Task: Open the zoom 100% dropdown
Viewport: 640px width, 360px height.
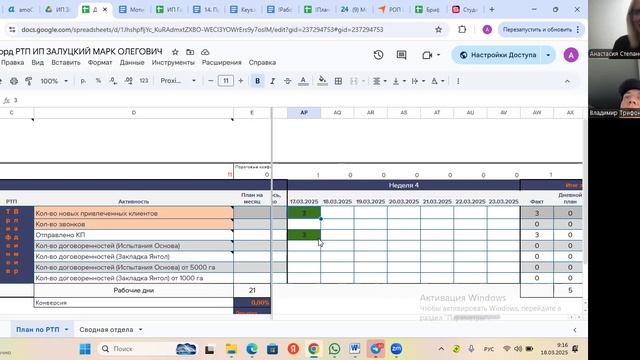Action: (x=54, y=81)
